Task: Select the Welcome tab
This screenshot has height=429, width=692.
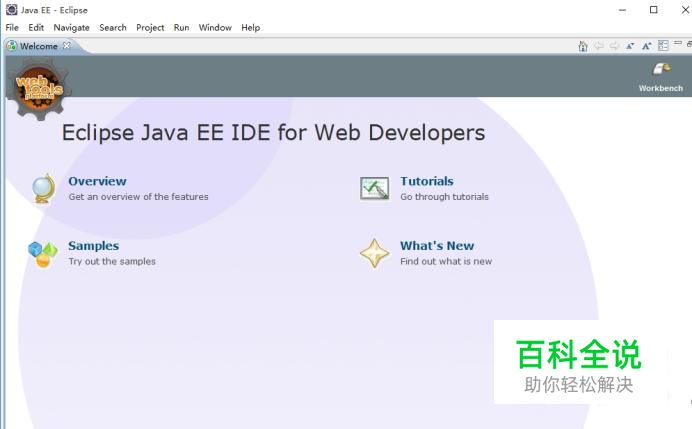Action: tap(38, 46)
